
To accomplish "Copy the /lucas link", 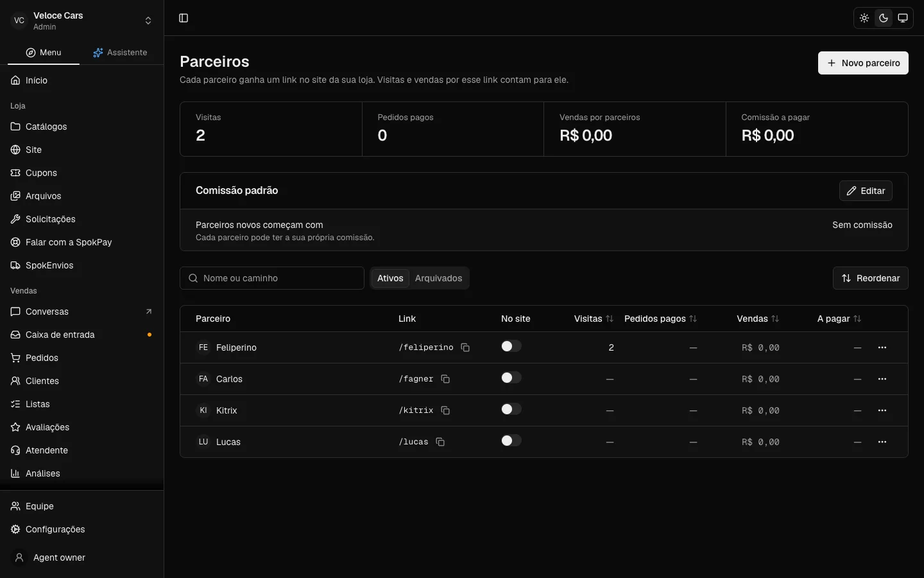I will click(x=440, y=442).
